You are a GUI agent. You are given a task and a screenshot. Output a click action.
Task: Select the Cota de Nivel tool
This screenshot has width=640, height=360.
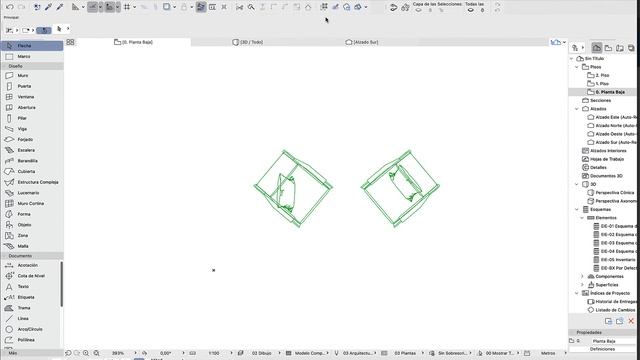click(31, 276)
